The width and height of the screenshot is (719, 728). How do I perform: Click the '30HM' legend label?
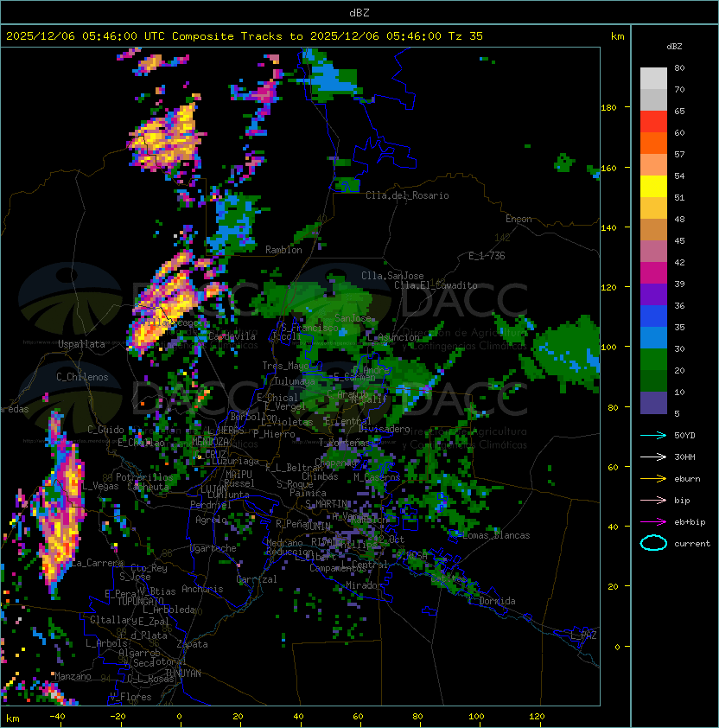[684, 457]
